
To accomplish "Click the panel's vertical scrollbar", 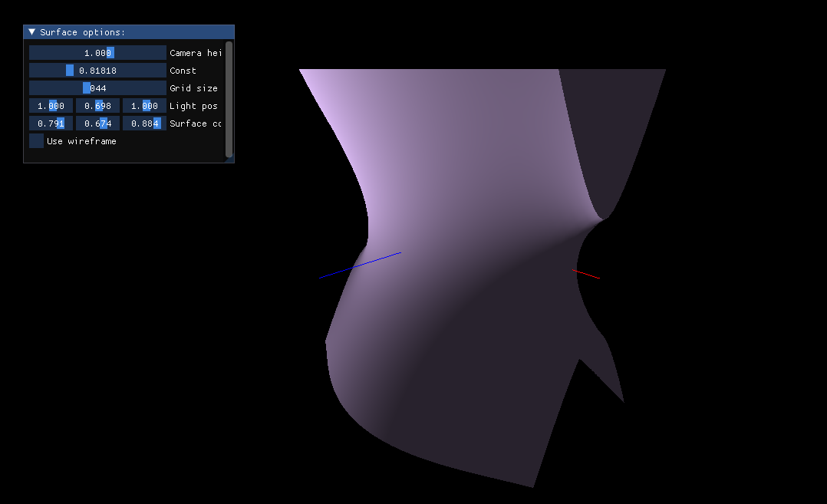I will (229, 99).
